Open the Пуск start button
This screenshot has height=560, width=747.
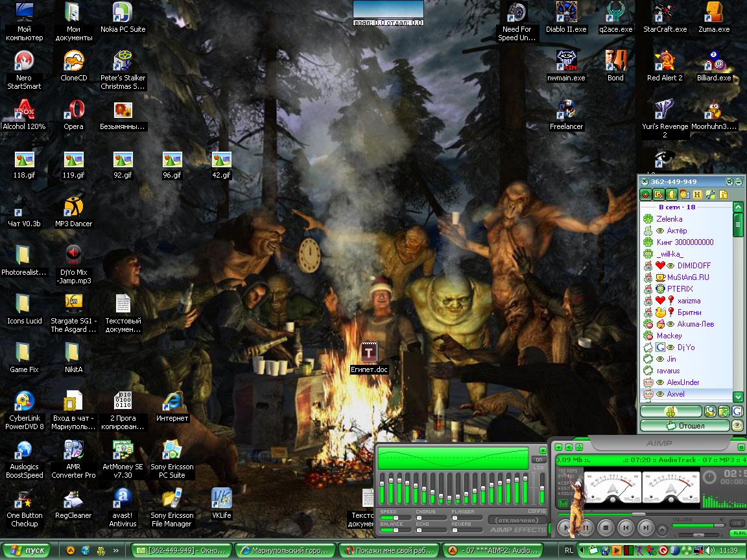[27, 550]
